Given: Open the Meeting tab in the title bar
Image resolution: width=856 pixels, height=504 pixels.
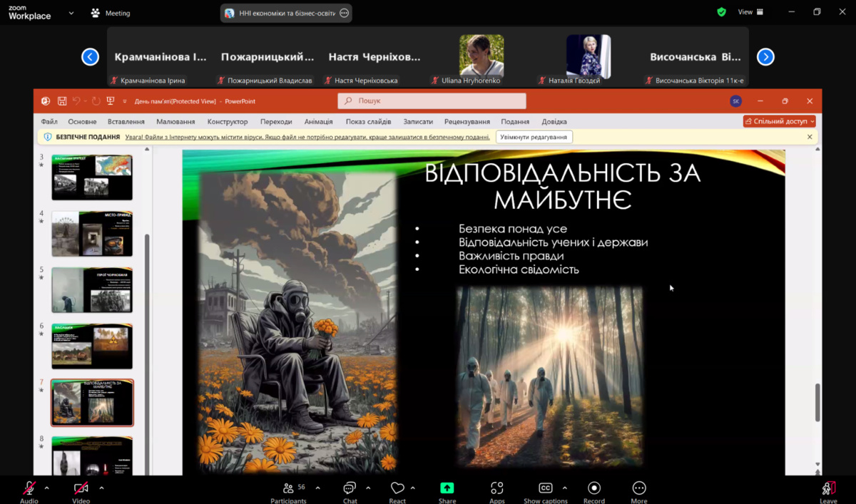Looking at the screenshot, I should coord(111,13).
